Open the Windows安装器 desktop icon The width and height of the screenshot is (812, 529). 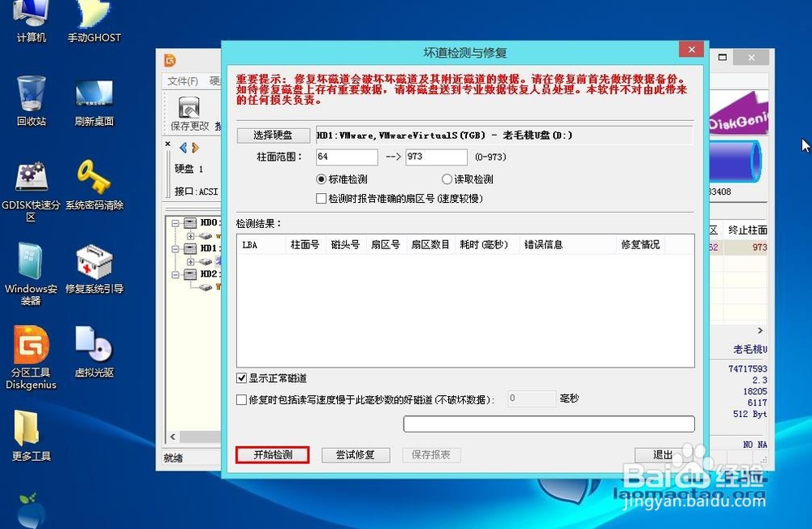click(x=31, y=274)
